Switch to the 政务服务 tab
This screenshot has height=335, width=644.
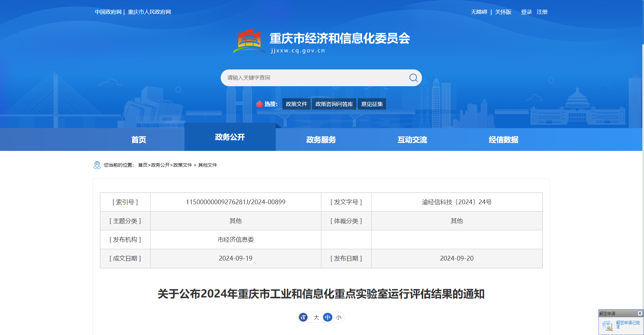pyautogui.click(x=321, y=139)
